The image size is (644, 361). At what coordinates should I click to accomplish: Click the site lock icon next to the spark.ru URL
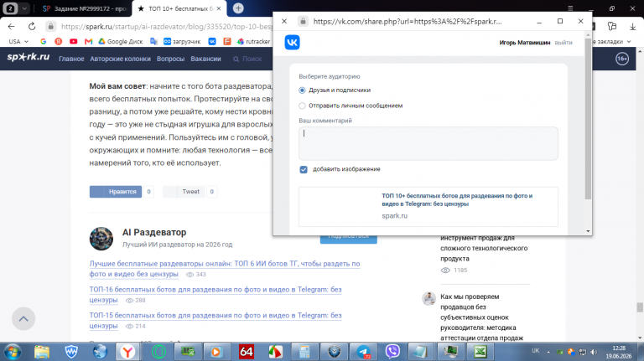click(x=50, y=26)
